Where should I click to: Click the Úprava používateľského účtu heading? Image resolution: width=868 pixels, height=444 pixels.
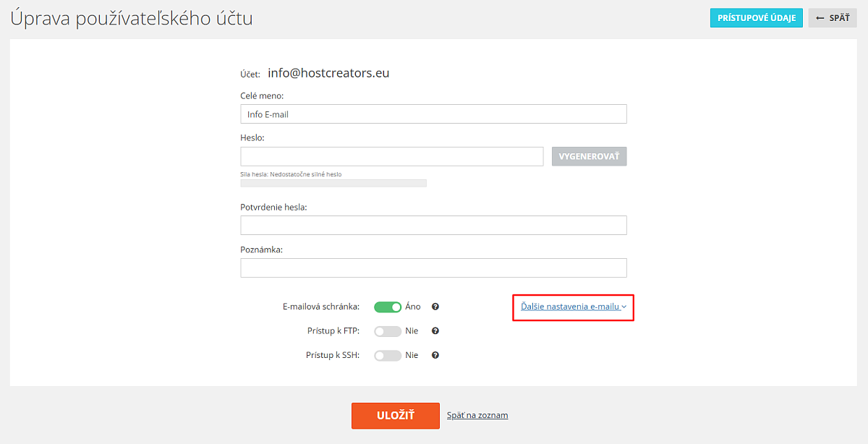(132, 18)
